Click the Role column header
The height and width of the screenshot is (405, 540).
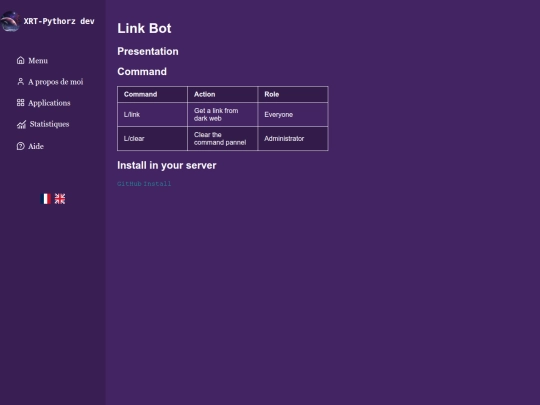pyautogui.click(x=293, y=94)
